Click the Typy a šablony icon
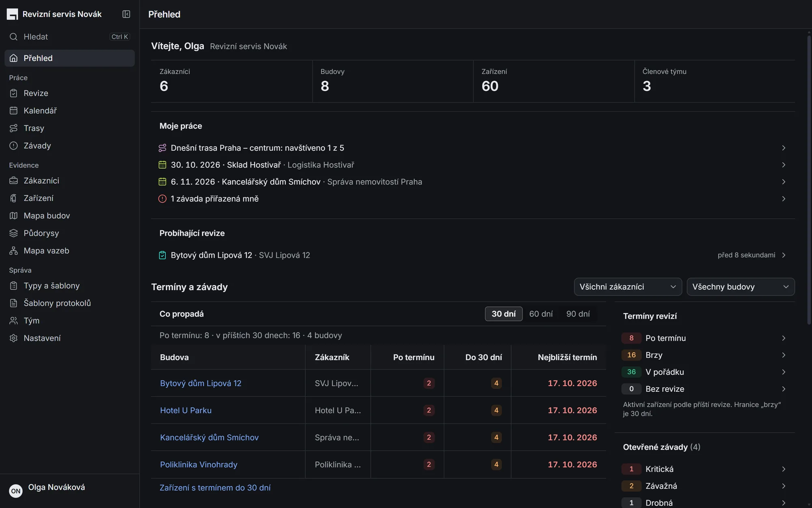The height and width of the screenshot is (508, 812). click(13, 286)
